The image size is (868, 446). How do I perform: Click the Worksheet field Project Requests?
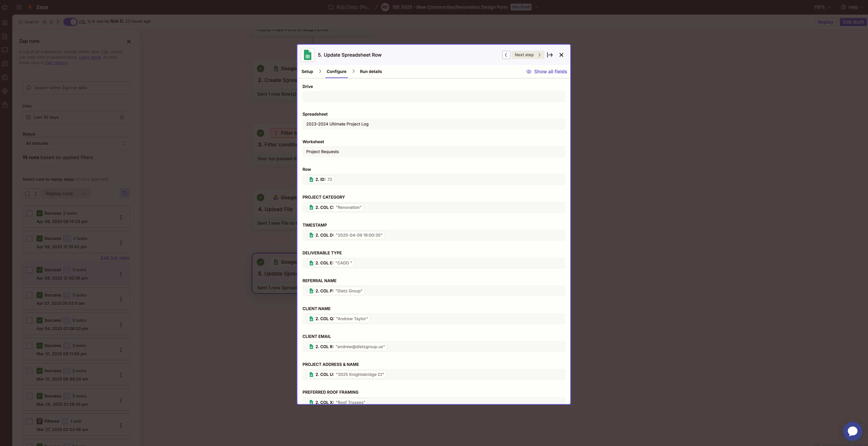click(x=433, y=152)
